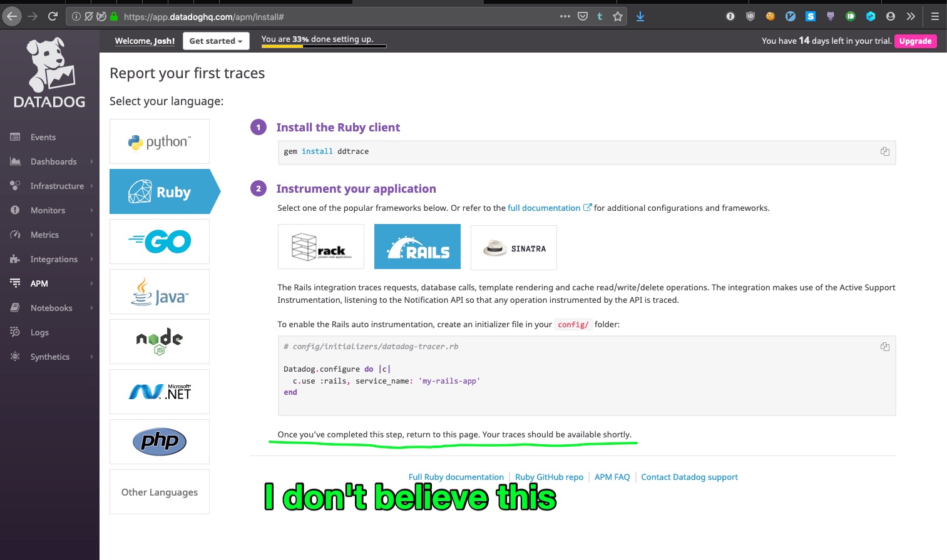Click the Datadog logo in the sidebar
Screen dimensions: 947x560
pyautogui.click(x=49, y=73)
